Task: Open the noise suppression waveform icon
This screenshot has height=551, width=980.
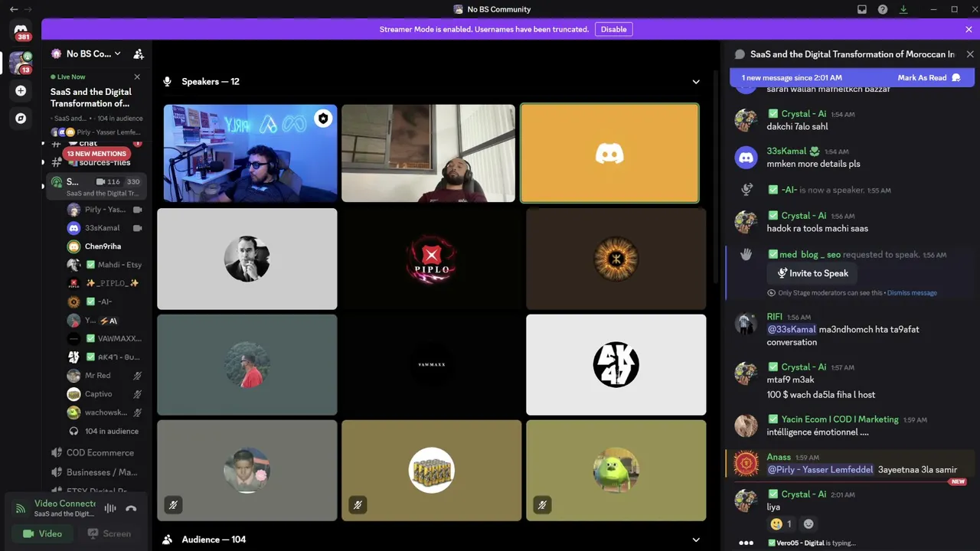Action: pyautogui.click(x=110, y=508)
